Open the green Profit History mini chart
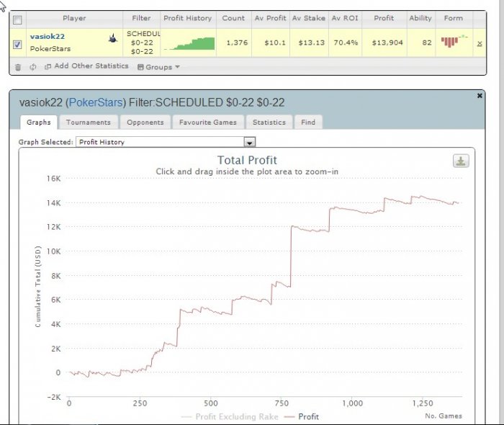The height and width of the screenshot is (425, 504). click(x=189, y=43)
